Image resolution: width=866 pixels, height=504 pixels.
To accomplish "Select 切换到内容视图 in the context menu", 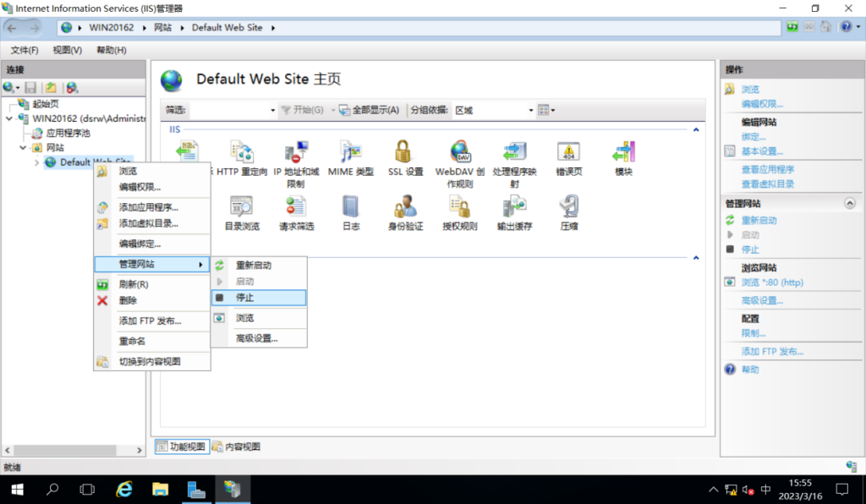I will 152,362.
